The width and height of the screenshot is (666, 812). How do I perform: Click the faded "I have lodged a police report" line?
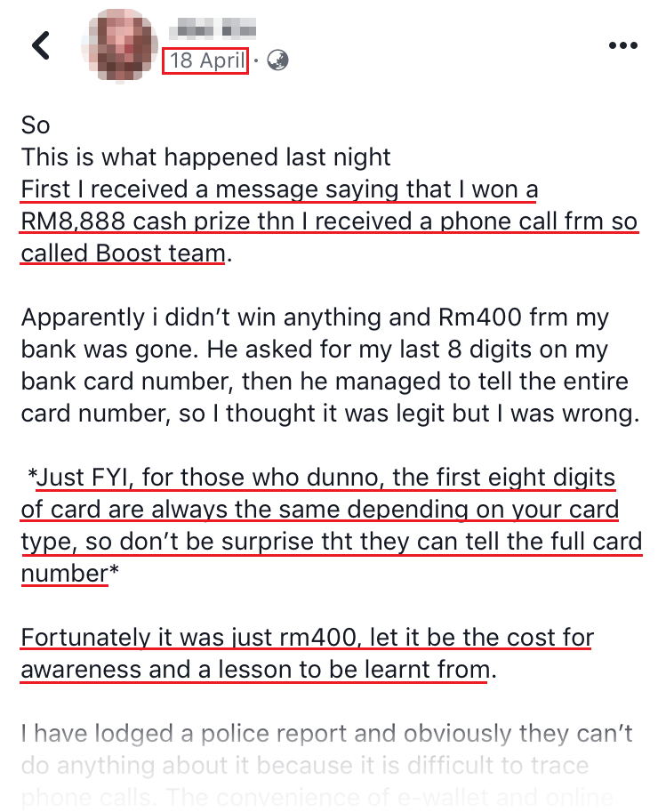[x=326, y=734]
